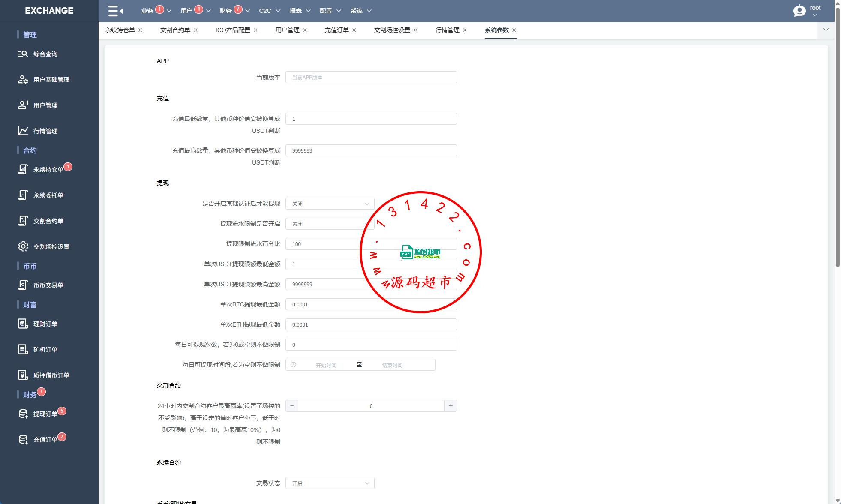Expand the 交易状态 select set to 开启
Screen dimensions: 841x504
(x=330, y=483)
